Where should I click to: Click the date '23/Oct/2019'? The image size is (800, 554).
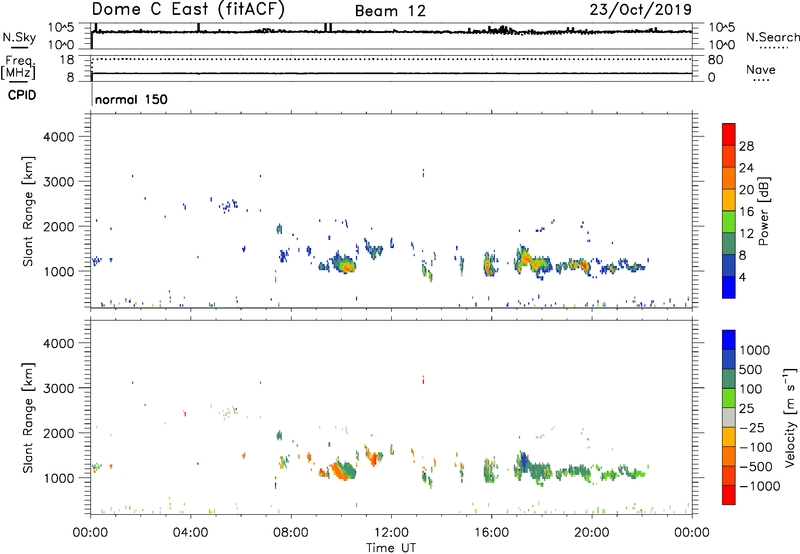641,10
